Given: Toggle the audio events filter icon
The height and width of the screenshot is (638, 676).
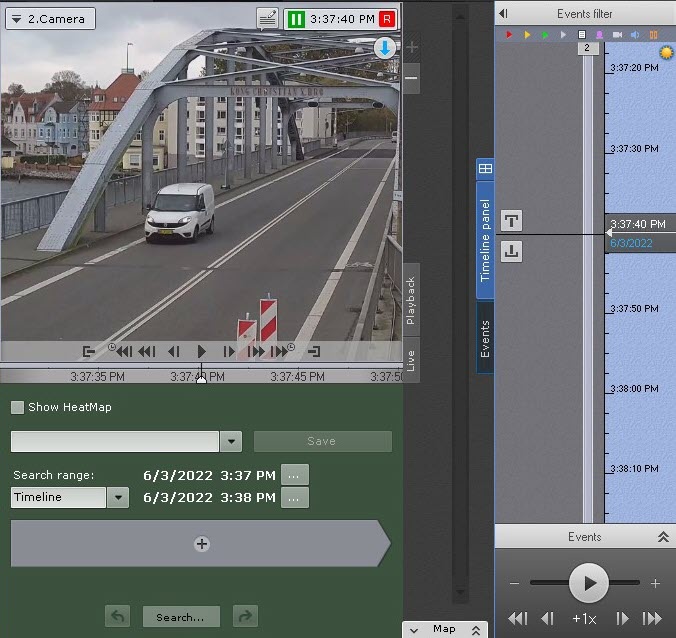Looking at the screenshot, I should [x=635, y=35].
